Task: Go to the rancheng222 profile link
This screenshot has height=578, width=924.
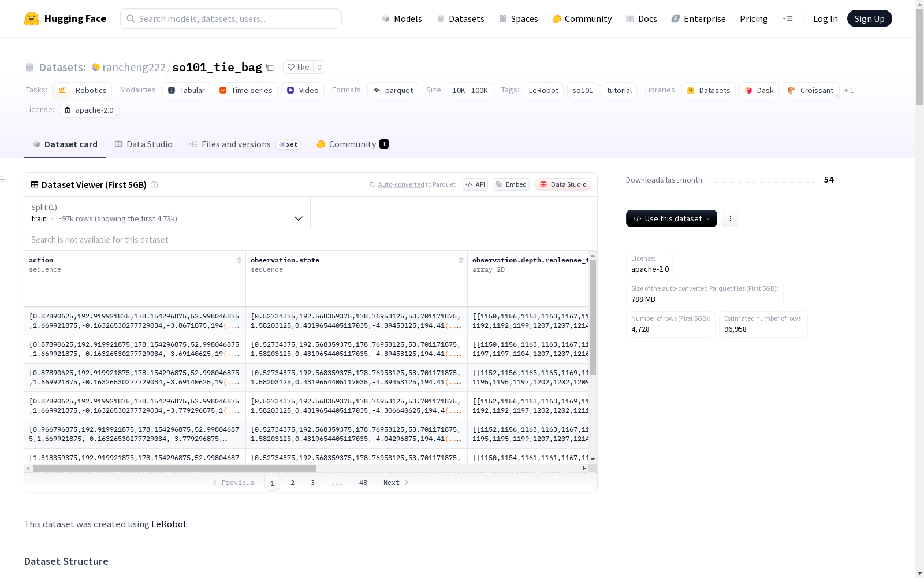Action: (x=134, y=67)
